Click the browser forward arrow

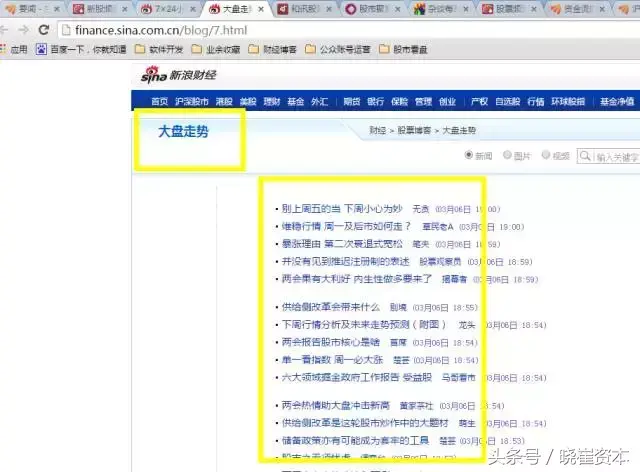tap(22, 29)
